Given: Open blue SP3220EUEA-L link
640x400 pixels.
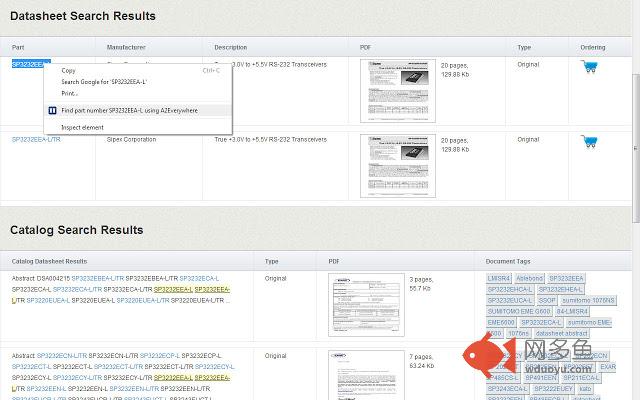Looking at the screenshot, I should pos(48,300).
